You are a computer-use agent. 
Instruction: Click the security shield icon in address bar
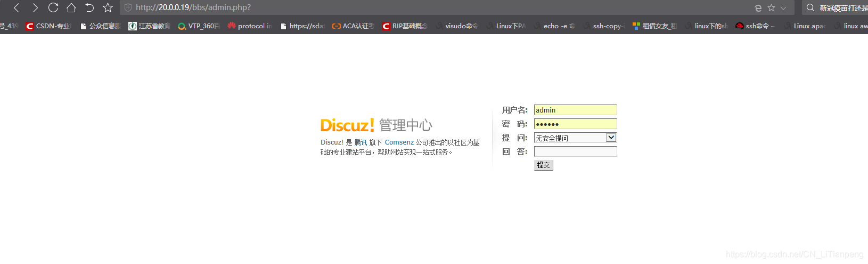(128, 7)
